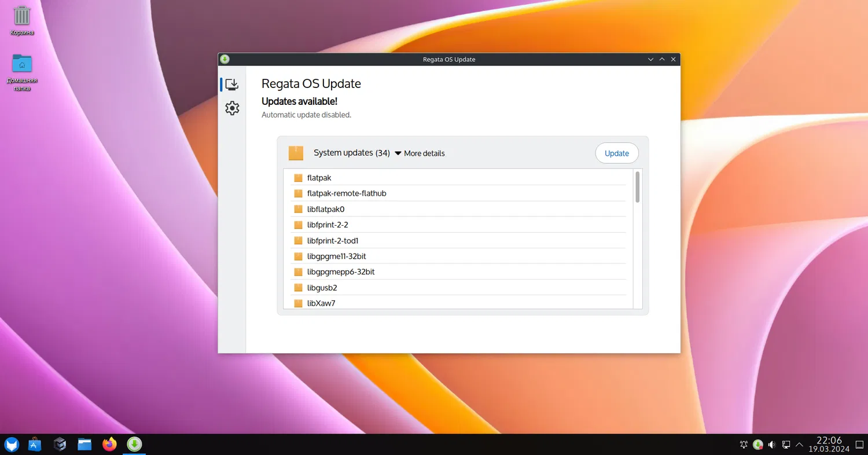Screen dimensions: 868x455
Task: Click the icon beside libfprint-2-tod1
Action: pos(299,240)
